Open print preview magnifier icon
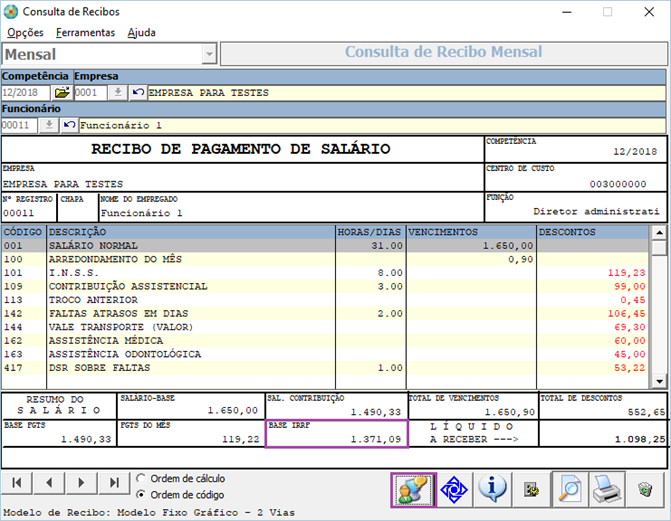The height and width of the screenshot is (521, 671). (570, 489)
